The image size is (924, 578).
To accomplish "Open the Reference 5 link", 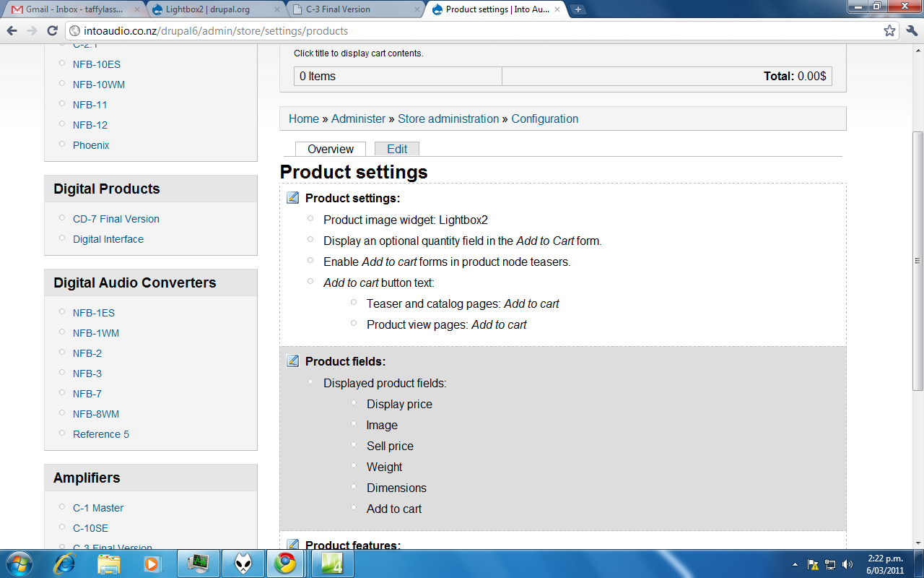I will 101,434.
